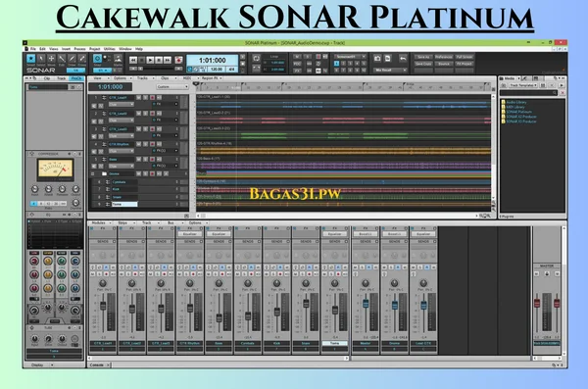The image size is (588, 389).
Task: Click the page icon beside camera
Action: point(388,59)
